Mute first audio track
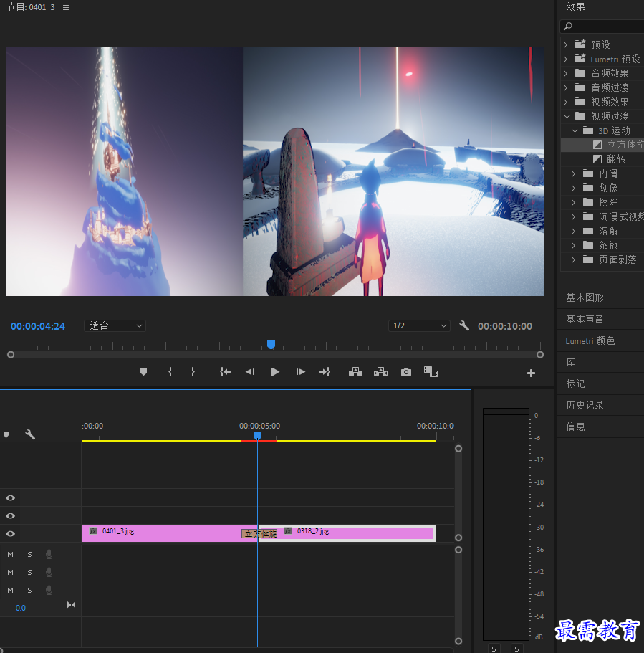This screenshot has width=644, height=653. [x=11, y=554]
